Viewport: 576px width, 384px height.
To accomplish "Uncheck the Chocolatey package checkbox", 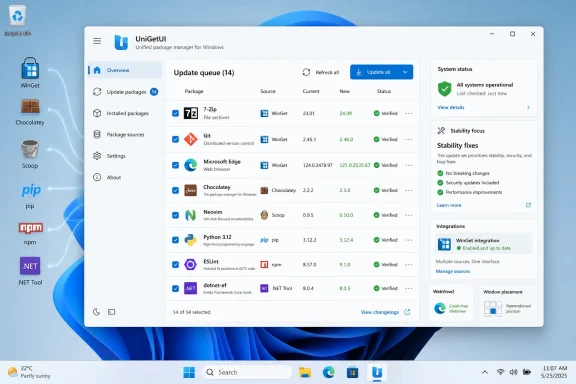I will click(176, 190).
